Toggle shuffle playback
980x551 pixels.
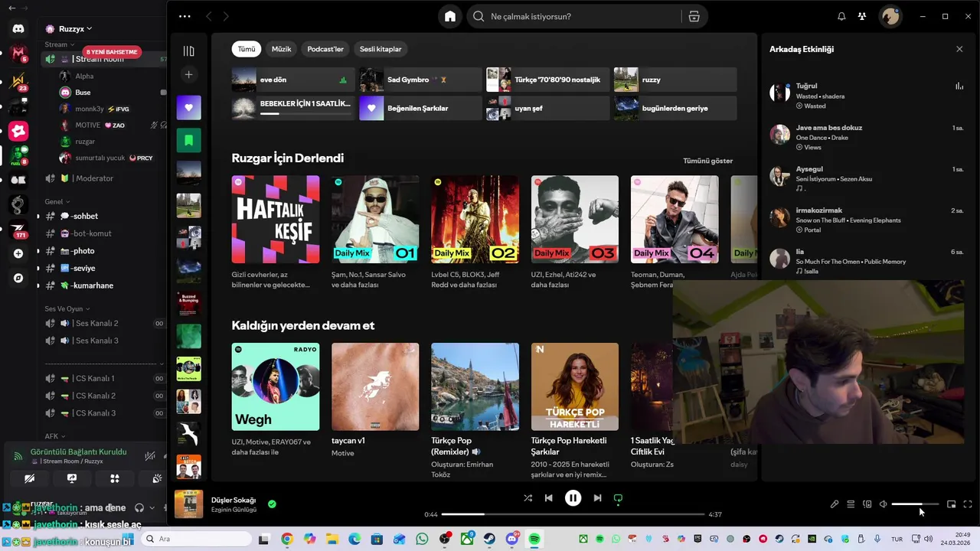coord(528,498)
